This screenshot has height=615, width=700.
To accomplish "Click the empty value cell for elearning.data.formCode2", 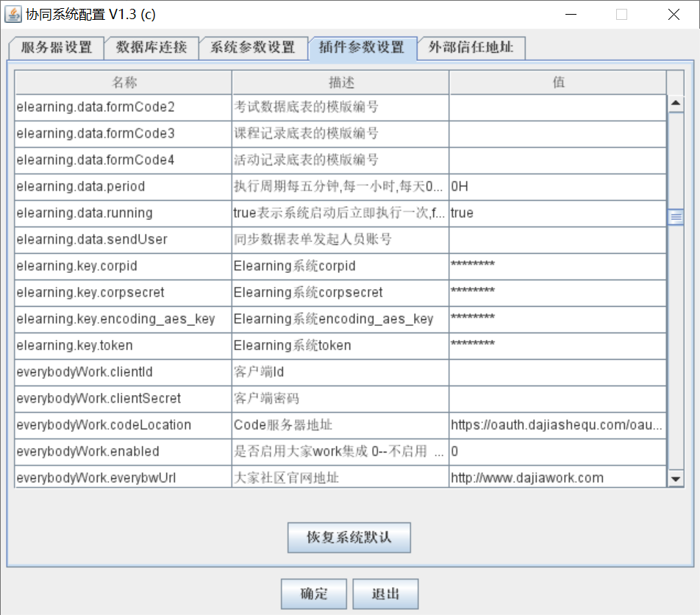I will pos(557,107).
